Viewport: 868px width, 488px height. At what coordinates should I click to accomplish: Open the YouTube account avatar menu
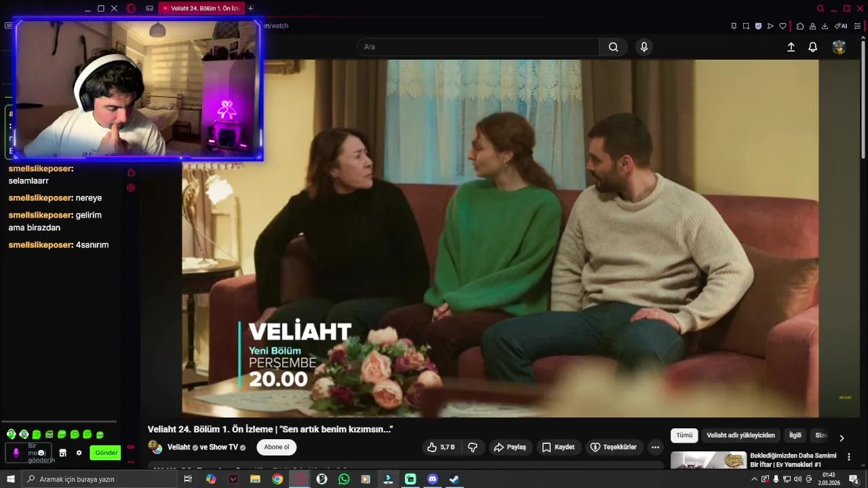coord(840,47)
